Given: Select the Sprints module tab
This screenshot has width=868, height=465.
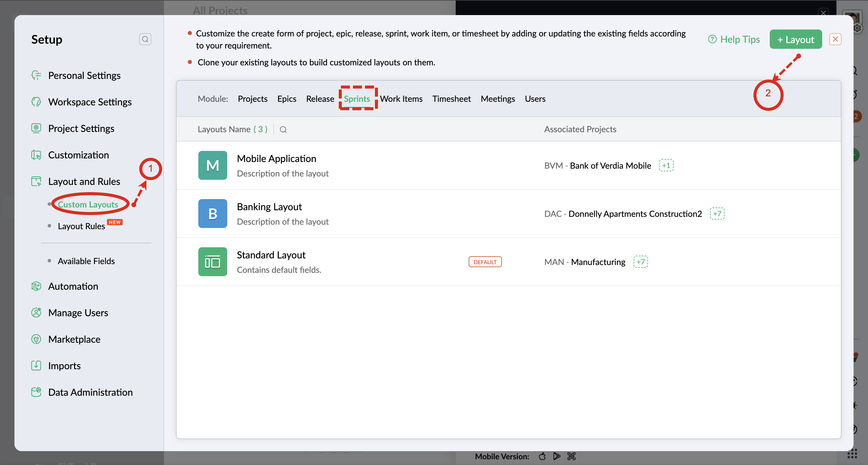Looking at the screenshot, I should click(357, 99).
